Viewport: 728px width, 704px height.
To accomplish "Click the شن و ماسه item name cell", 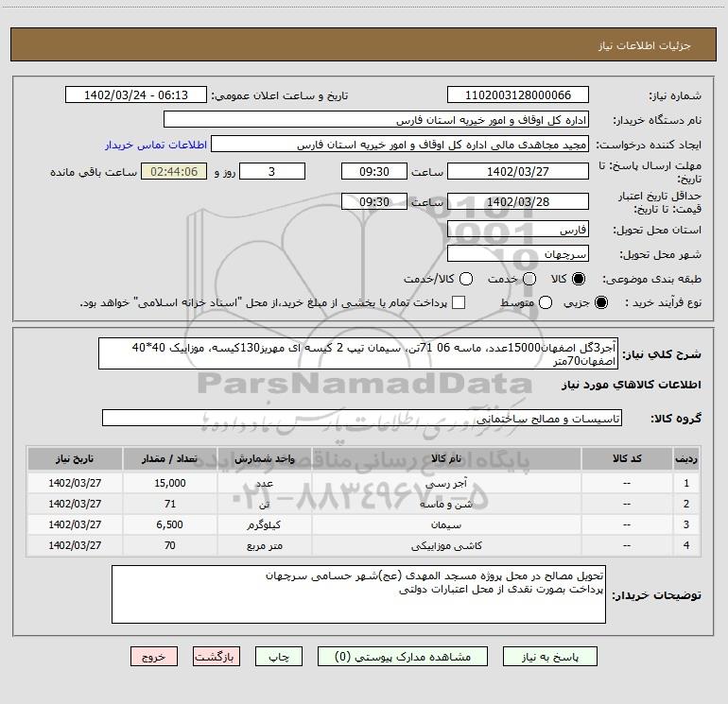I will pos(446,504).
